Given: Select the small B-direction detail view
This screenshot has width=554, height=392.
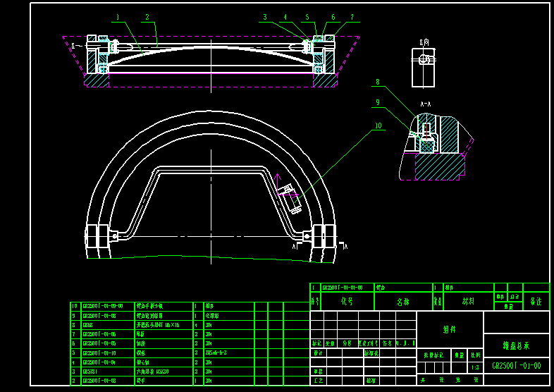Looking at the screenshot, I should coord(424,68).
